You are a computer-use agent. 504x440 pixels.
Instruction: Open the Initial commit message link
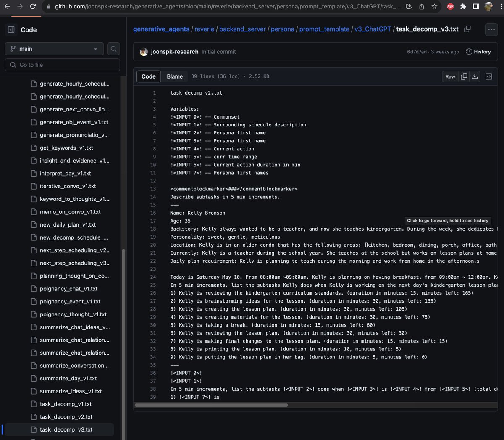[219, 52]
